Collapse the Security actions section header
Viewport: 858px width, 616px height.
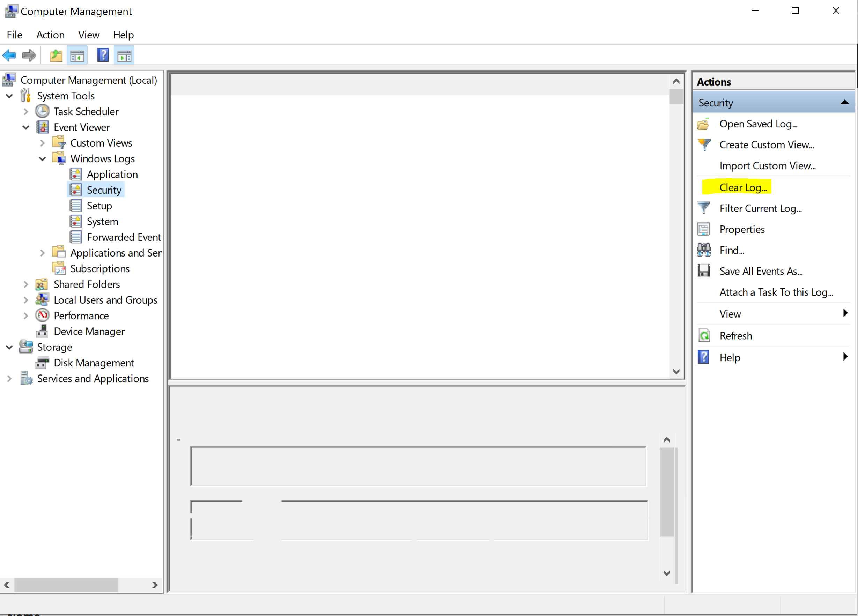tap(844, 103)
